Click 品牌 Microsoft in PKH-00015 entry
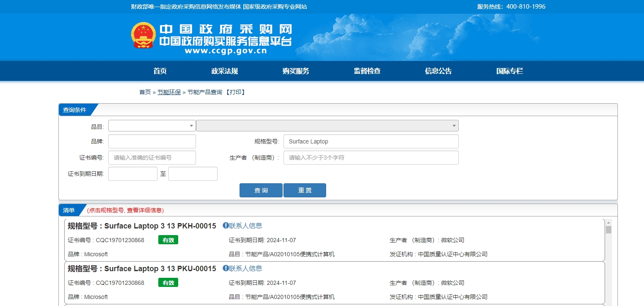This screenshot has height=306, width=644. [88, 254]
